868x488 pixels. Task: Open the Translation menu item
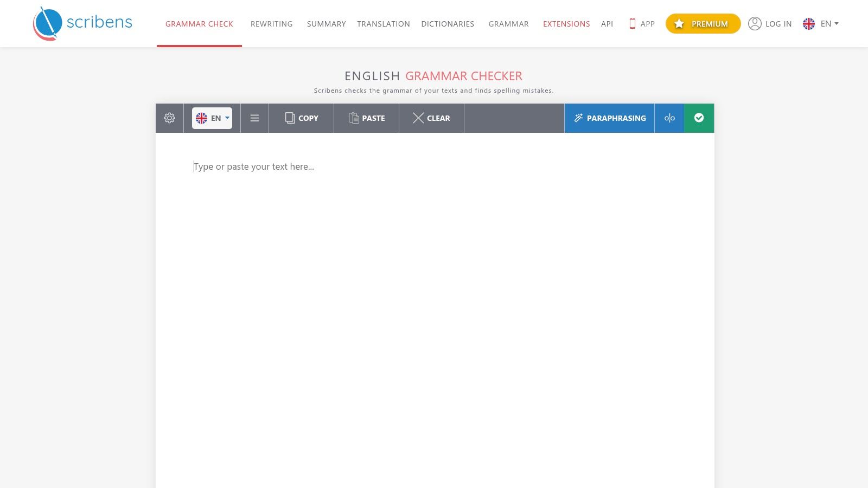(384, 24)
